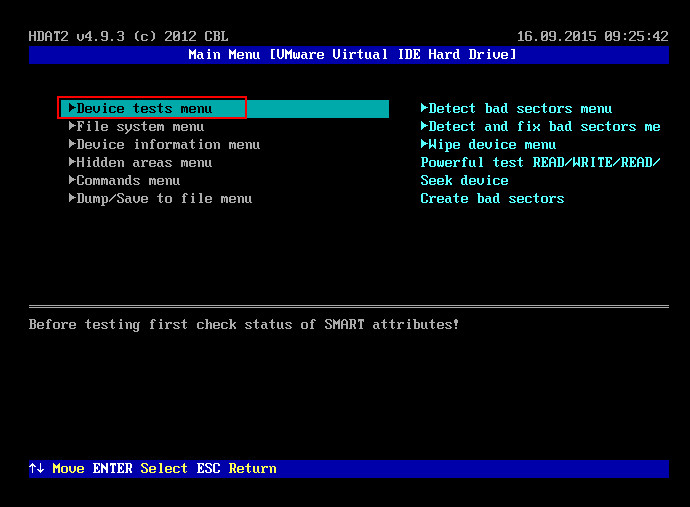This screenshot has height=507, width=690.
Task: Choose the Commands menu entry
Action: (x=128, y=180)
